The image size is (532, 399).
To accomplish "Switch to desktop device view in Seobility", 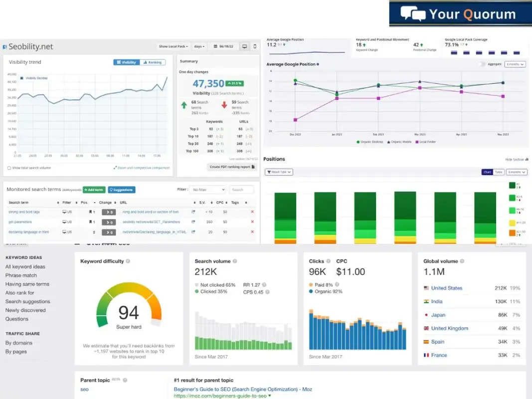I will point(244,46).
